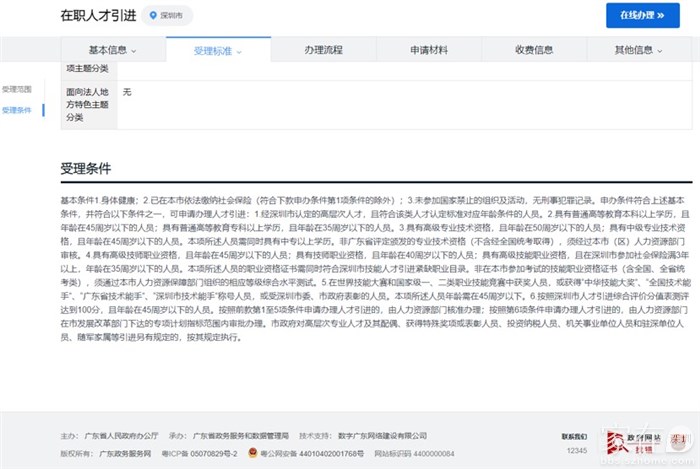Screen dimensions: 700x469
Task: Click the 深圳市 location selector
Action: 166,16
